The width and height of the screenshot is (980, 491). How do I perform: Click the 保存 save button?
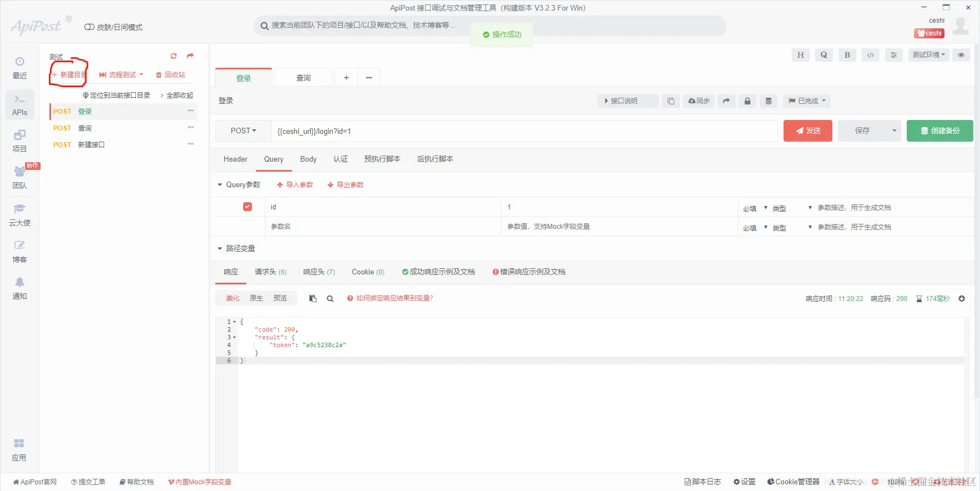point(862,131)
